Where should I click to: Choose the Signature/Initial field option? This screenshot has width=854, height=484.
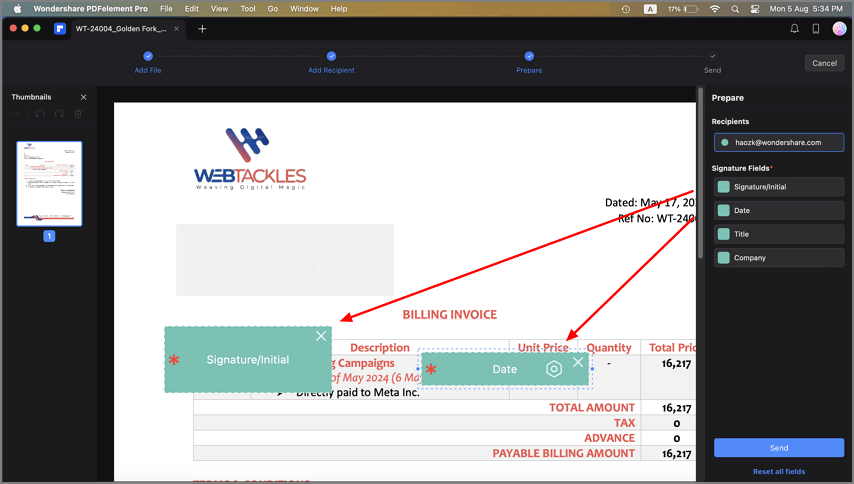tap(779, 187)
